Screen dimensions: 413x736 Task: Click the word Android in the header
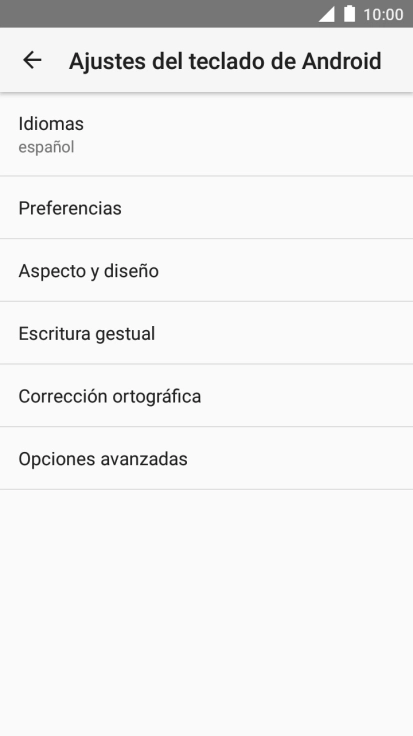click(341, 61)
